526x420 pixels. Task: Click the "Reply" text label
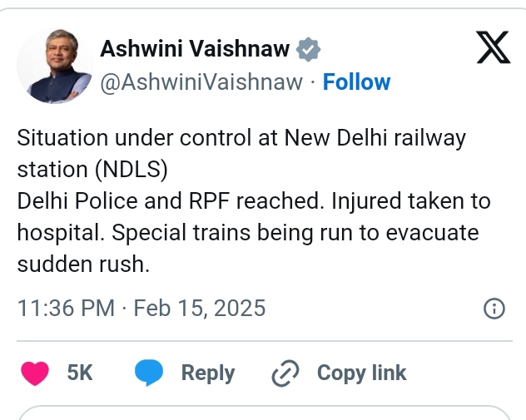click(x=208, y=373)
